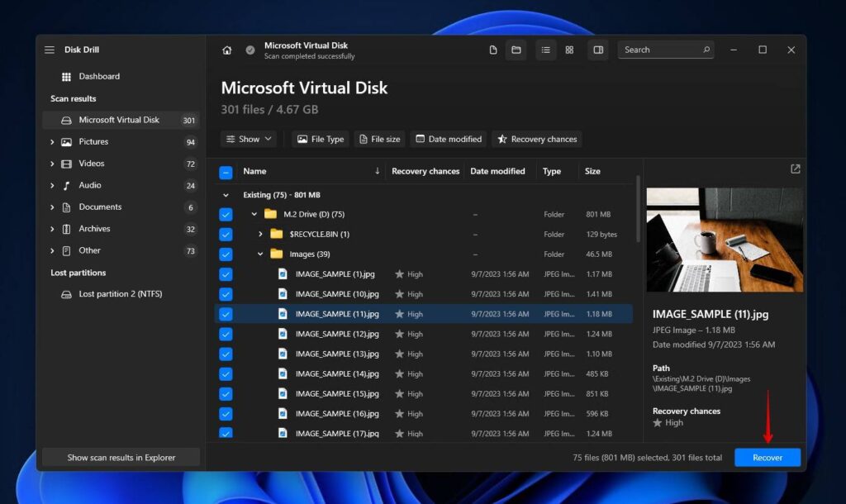Open the Show dropdown filter
Viewport: 846px width, 504px height.
pyautogui.click(x=249, y=140)
